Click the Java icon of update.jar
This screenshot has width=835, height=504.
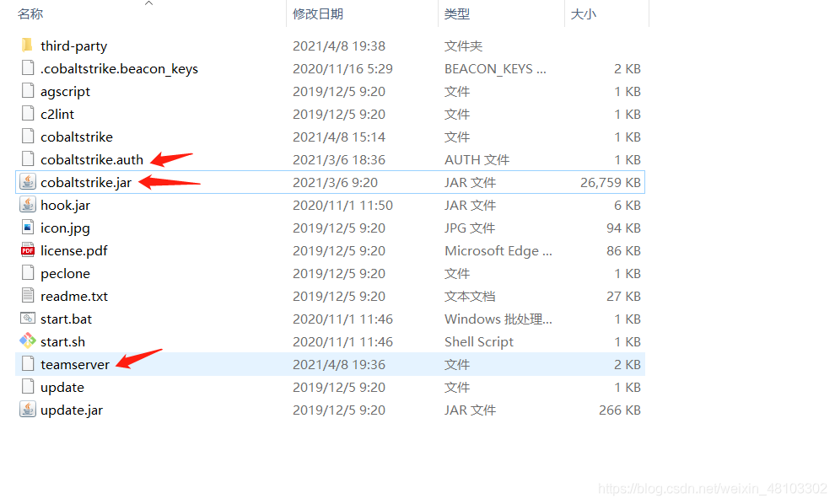pyautogui.click(x=28, y=410)
